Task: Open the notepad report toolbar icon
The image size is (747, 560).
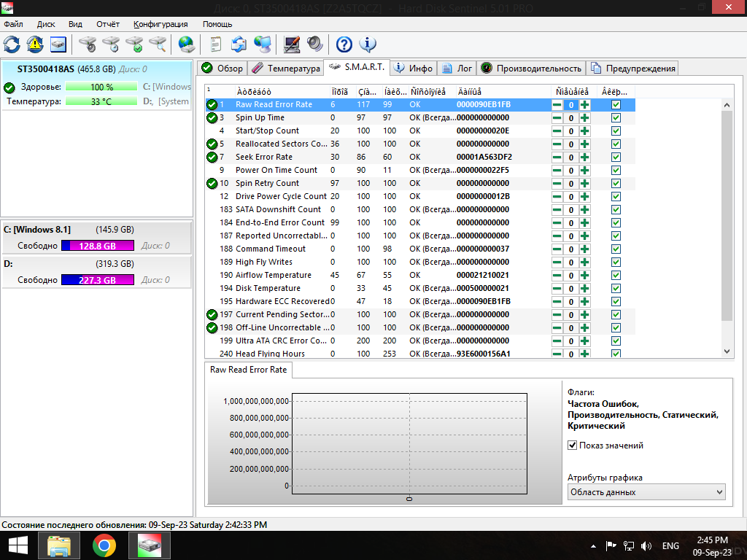Action: (x=215, y=44)
